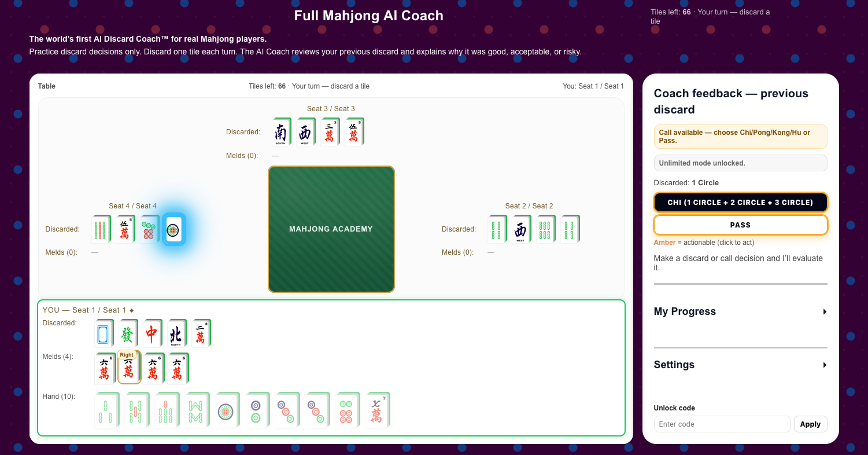This screenshot has width=868, height=455.
Task: Click your discarded North wind tile
Action: (177, 333)
